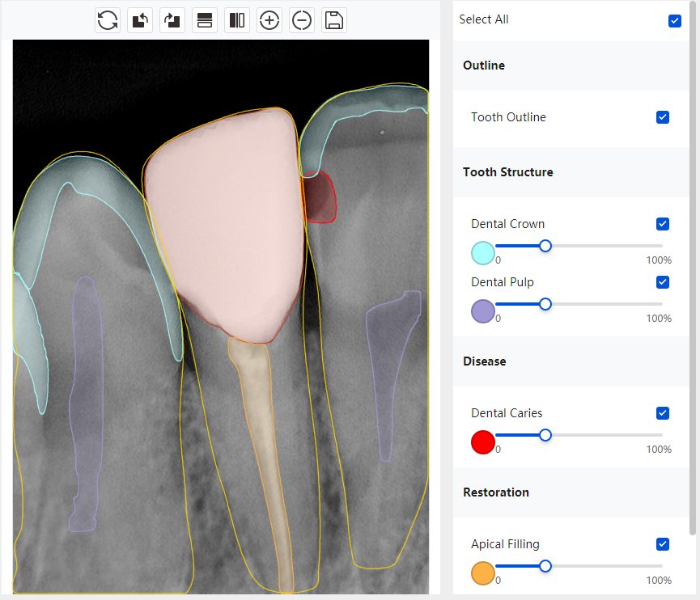The width and height of the screenshot is (700, 600).
Task: Click the cyan Dental Crown color swatch
Action: [x=483, y=253]
